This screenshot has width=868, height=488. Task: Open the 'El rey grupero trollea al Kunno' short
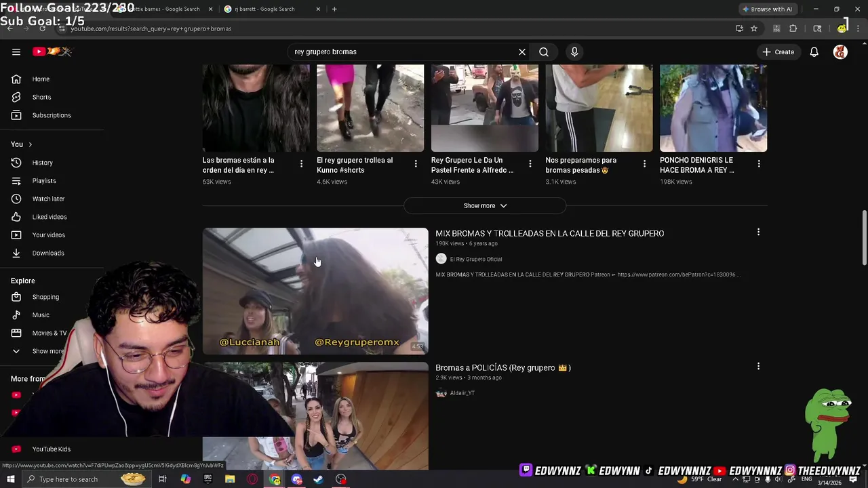[x=370, y=108]
